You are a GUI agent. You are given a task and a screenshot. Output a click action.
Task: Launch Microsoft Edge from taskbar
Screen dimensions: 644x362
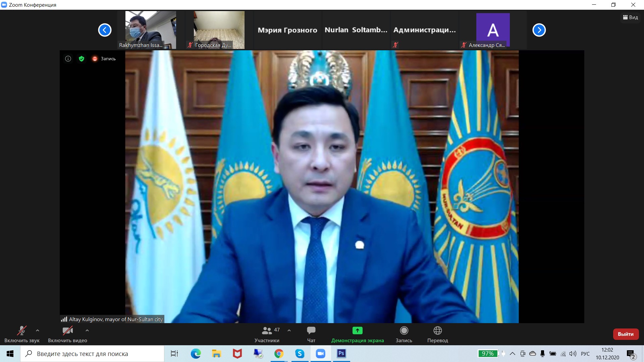pyautogui.click(x=196, y=354)
